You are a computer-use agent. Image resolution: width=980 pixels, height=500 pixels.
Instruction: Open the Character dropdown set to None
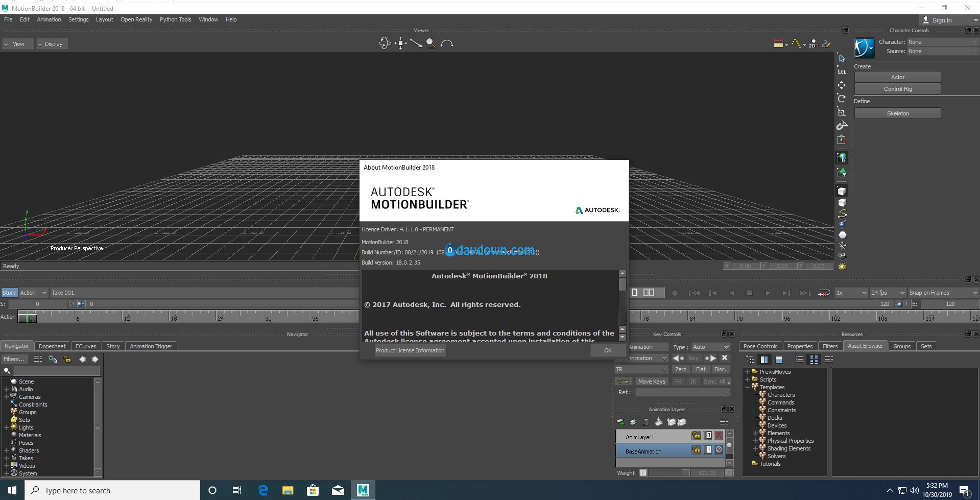(943, 42)
